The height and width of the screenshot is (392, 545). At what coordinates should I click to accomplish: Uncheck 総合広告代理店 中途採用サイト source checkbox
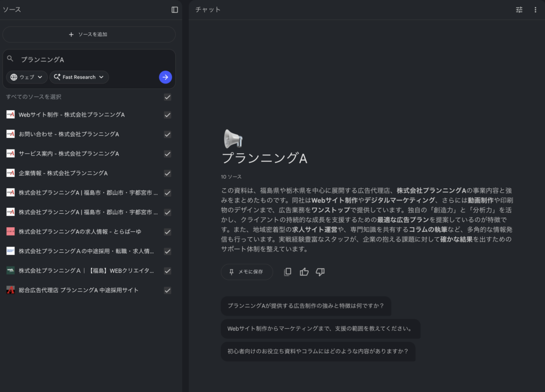(168, 290)
